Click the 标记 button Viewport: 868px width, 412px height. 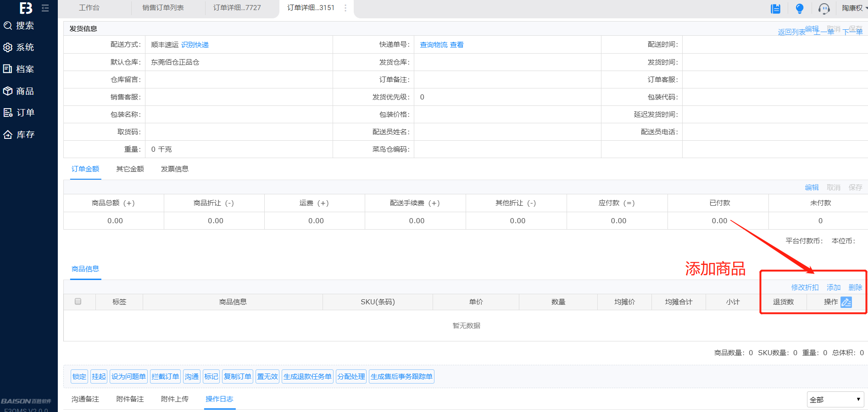tap(211, 377)
